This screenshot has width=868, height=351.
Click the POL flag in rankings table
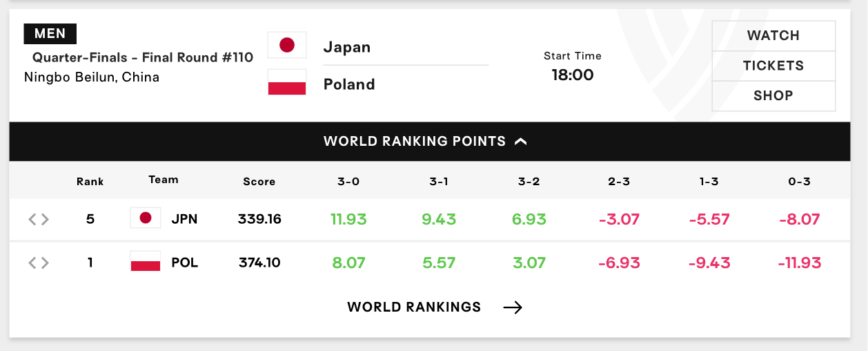[x=146, y=262]
